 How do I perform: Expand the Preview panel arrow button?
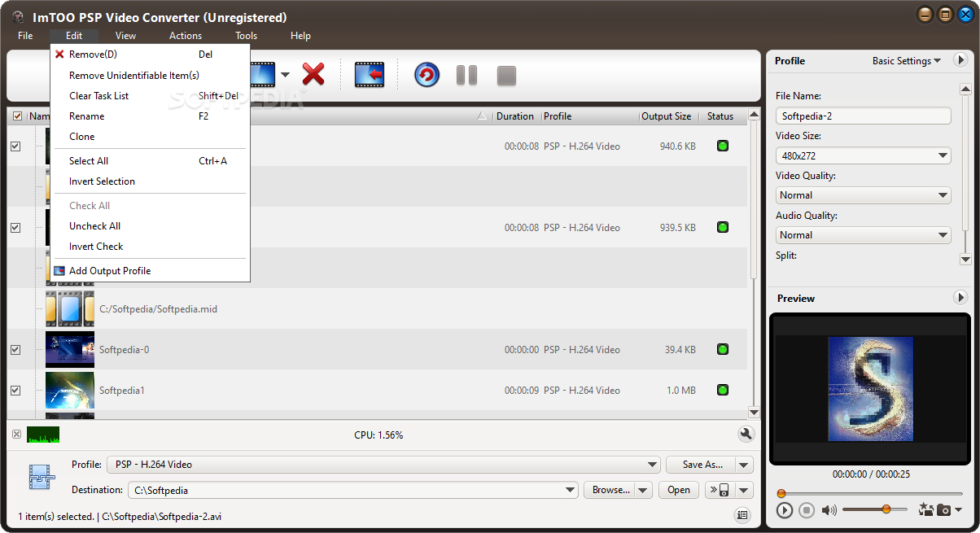tap(960, 298)
